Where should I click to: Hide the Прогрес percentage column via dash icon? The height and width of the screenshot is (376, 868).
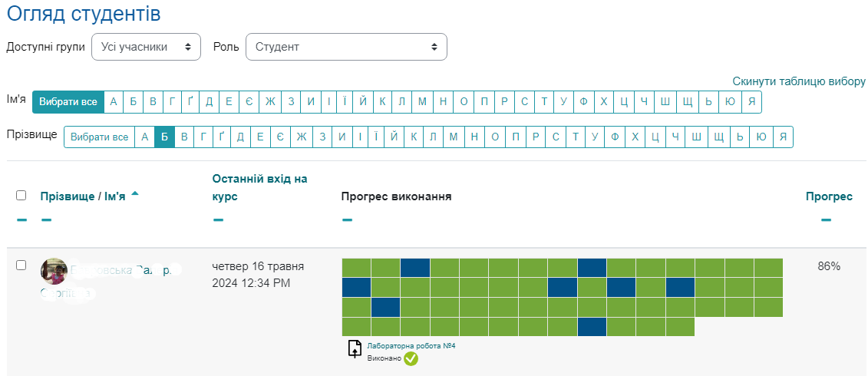826,220
